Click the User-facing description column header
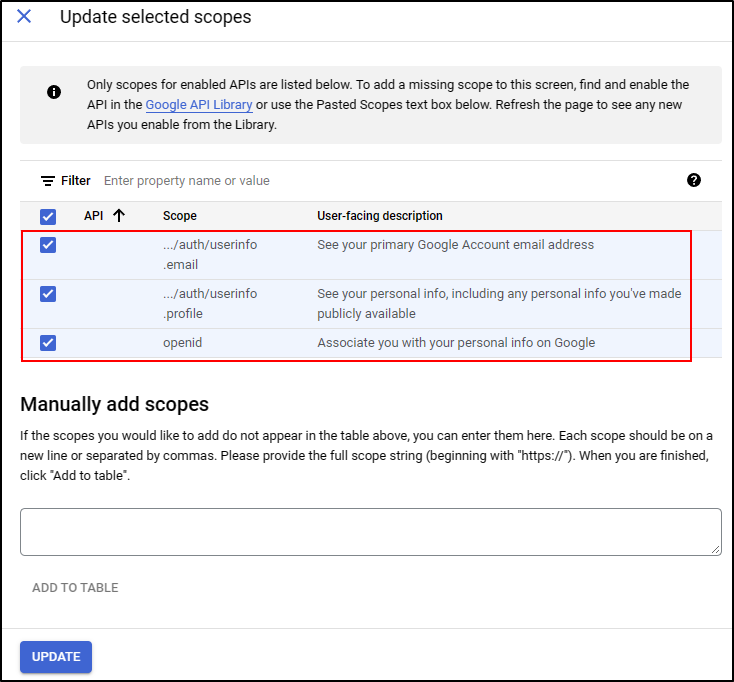Image resolution: width=734 pixels, height=682 pixels. (379, 216)
